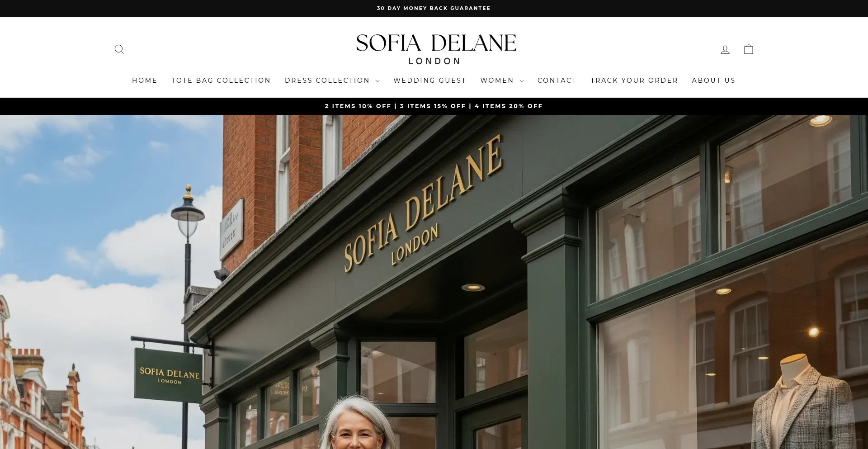Click the 30 Day Money Back Guarantee banner
The width and height of the screenshot is (868, 449).
[434, 8]
